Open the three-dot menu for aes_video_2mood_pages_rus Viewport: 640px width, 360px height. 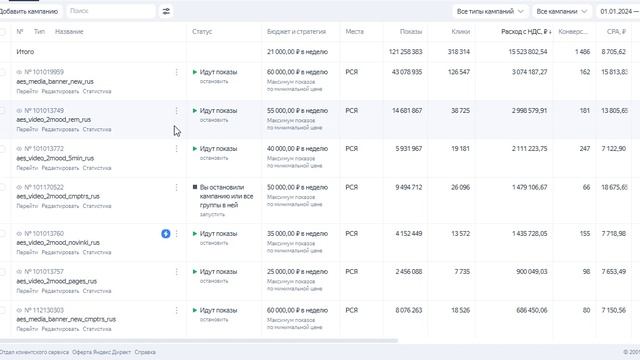coord(176,272)
